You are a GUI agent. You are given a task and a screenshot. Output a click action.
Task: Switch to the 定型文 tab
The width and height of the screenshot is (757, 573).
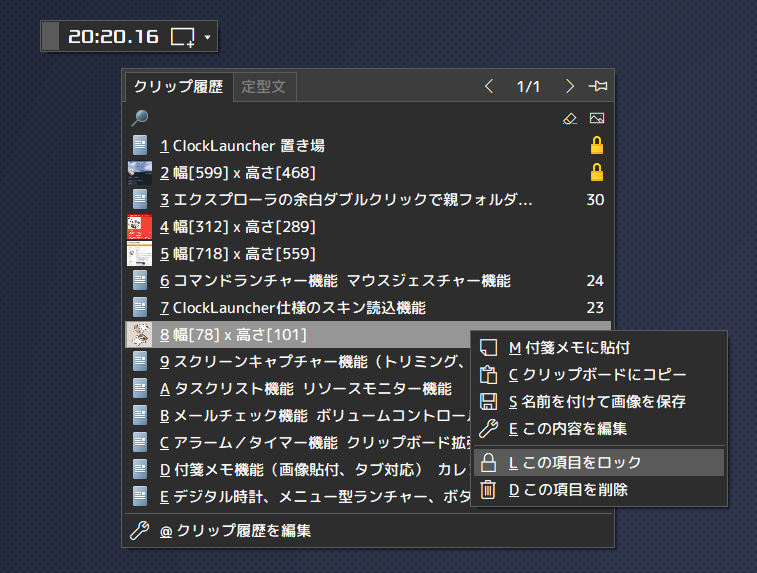point(264,87)
